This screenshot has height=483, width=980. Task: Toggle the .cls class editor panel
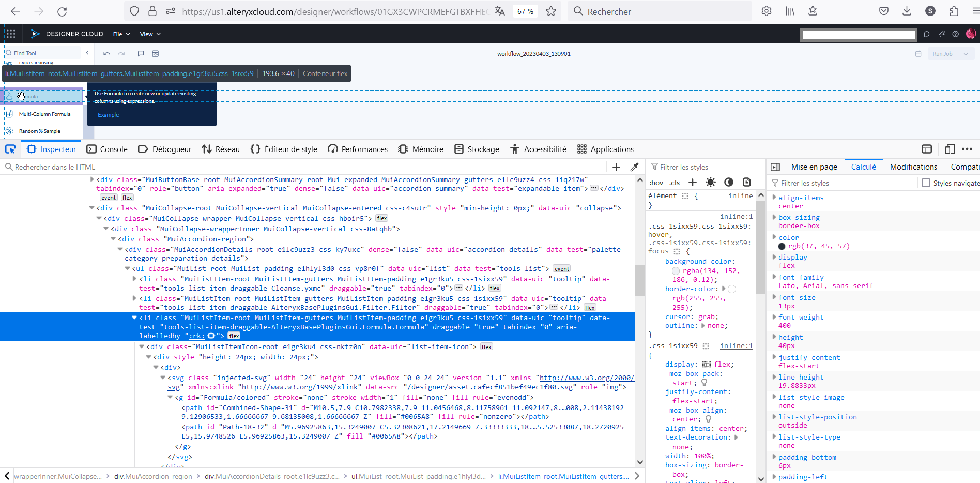coord(675,183)
